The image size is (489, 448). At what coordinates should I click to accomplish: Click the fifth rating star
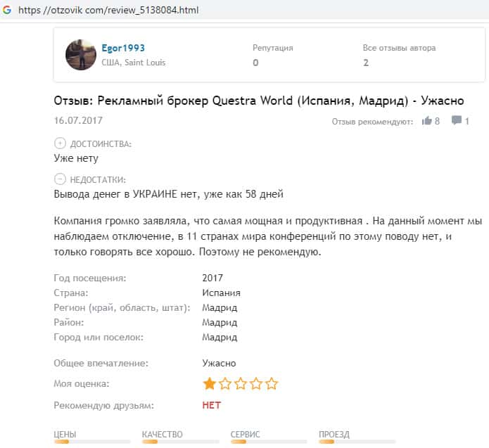272,384
